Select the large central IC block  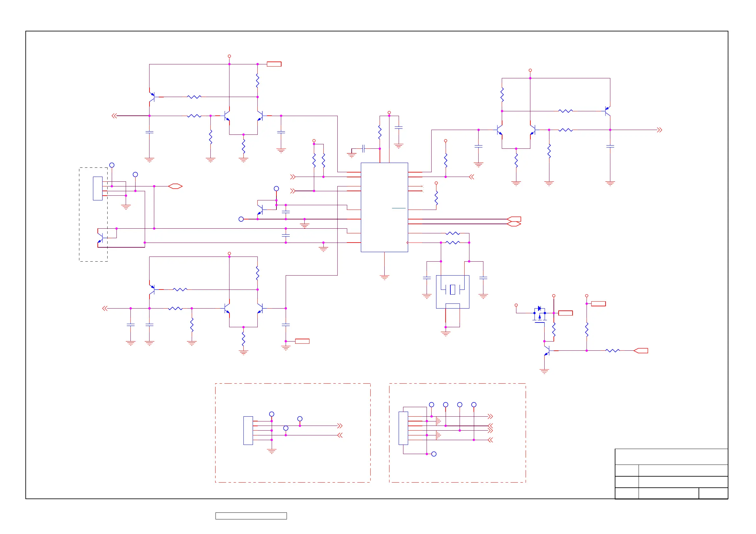pos(384,207)
